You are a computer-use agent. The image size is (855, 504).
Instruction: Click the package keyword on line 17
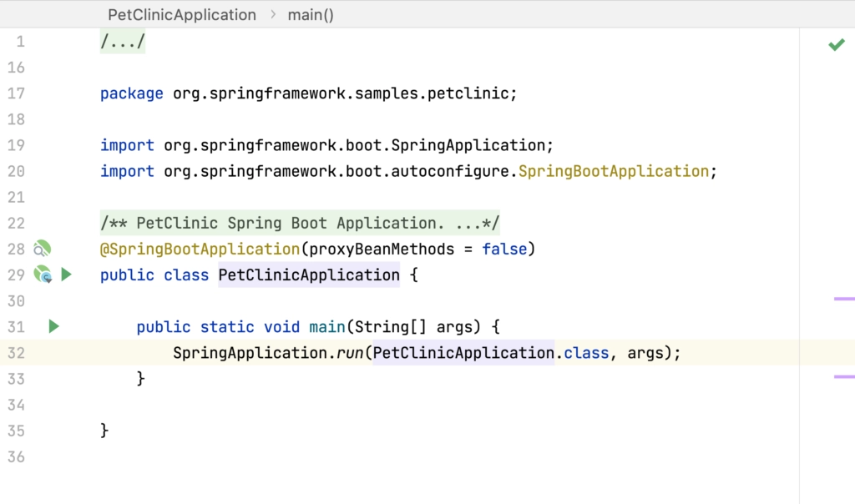131,93
